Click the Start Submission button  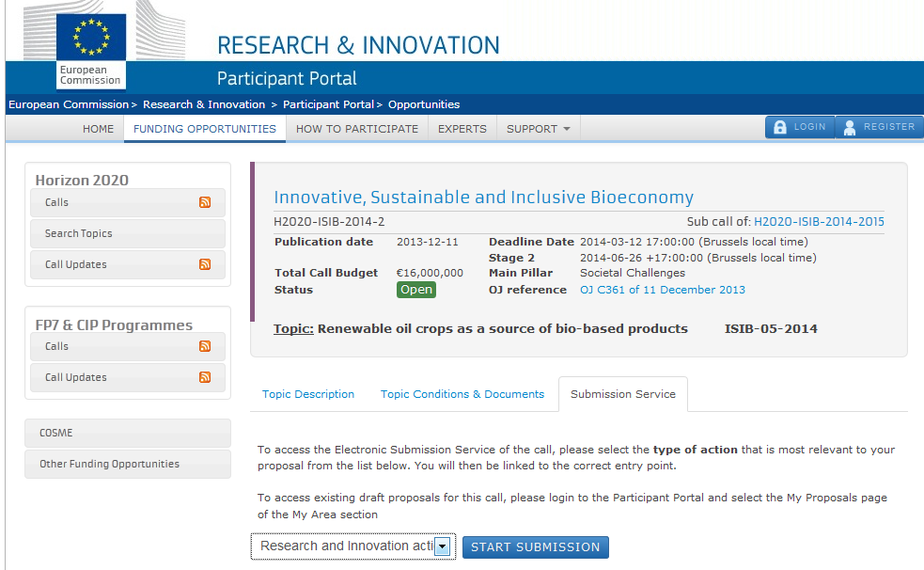(x=535, y=547)
